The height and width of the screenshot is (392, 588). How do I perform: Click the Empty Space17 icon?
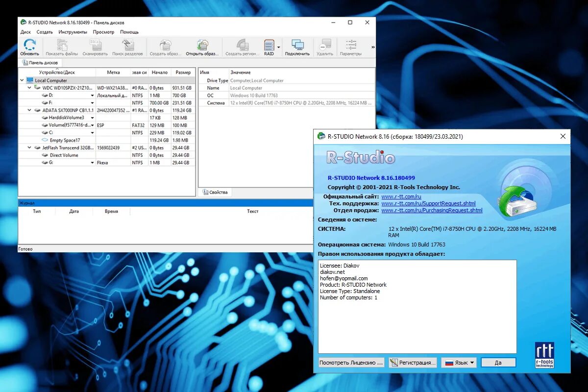pos(45,140)
